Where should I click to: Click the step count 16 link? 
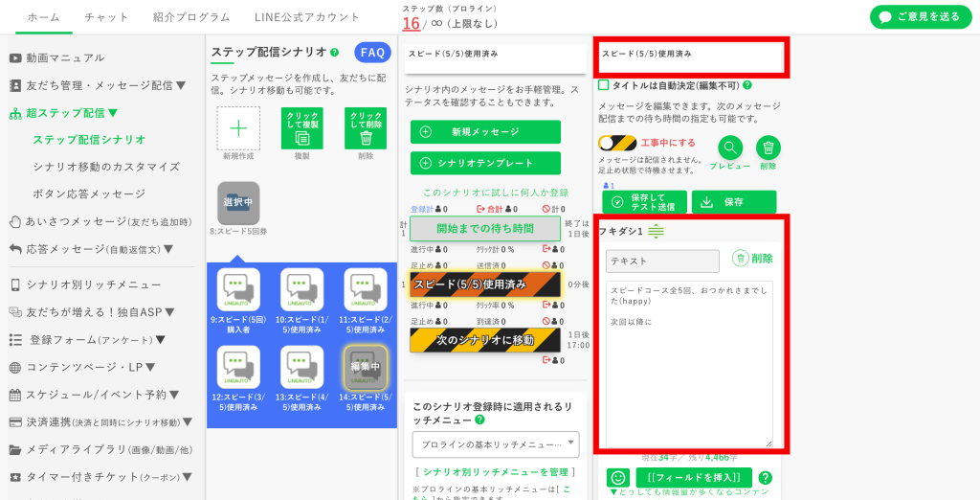click(x=411, y=23)
